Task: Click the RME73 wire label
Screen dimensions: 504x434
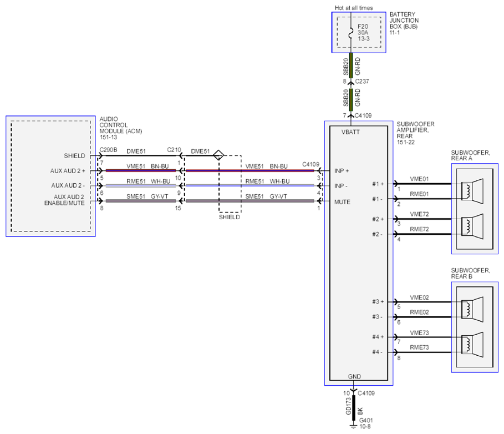Action: (x=419, y=347)
